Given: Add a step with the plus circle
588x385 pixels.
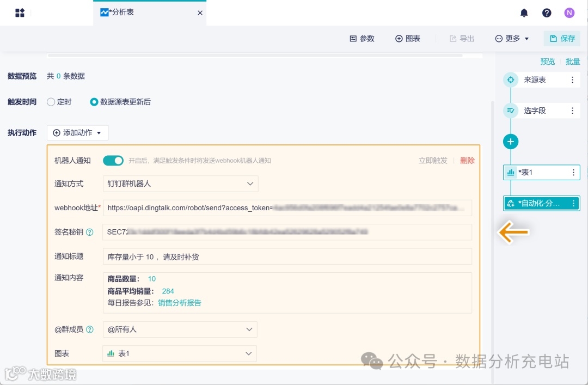Looking at the screenshot, I should [x=511, y=142].
